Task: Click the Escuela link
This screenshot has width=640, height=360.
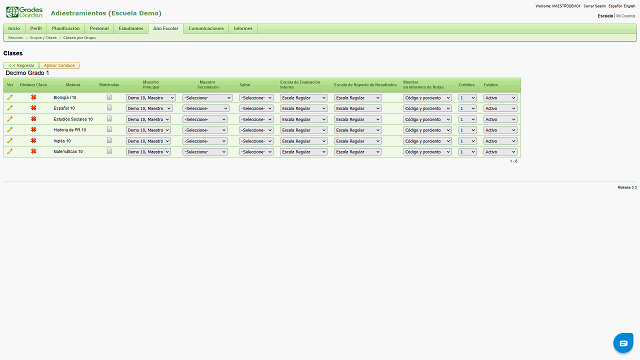Action: 605,16
